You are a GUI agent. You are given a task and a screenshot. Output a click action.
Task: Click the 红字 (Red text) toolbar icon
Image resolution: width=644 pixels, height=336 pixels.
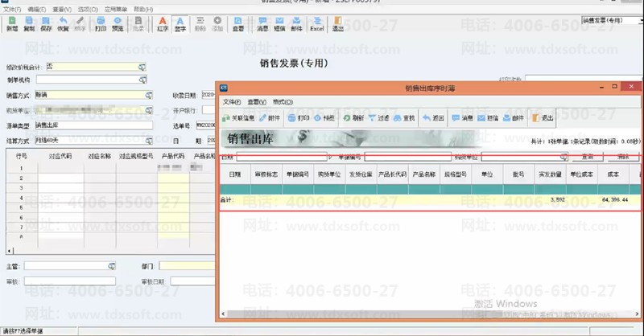coord(163,23)
